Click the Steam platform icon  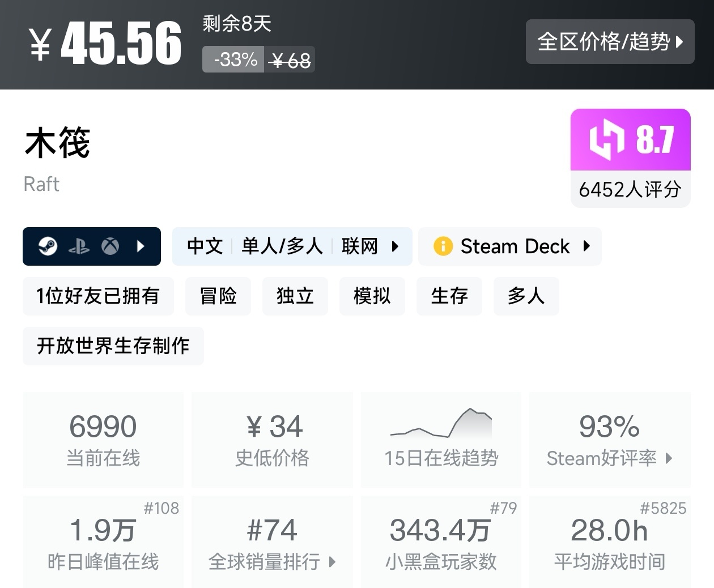48,246
